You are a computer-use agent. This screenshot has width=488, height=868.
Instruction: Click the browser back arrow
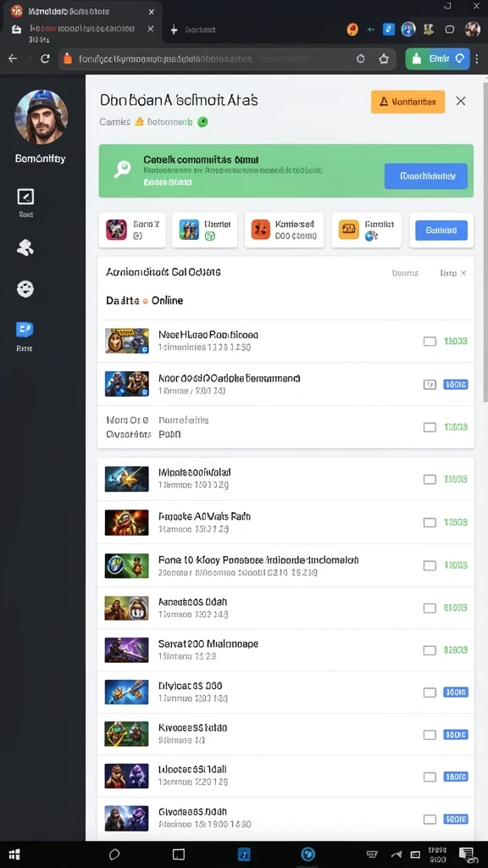13,58
